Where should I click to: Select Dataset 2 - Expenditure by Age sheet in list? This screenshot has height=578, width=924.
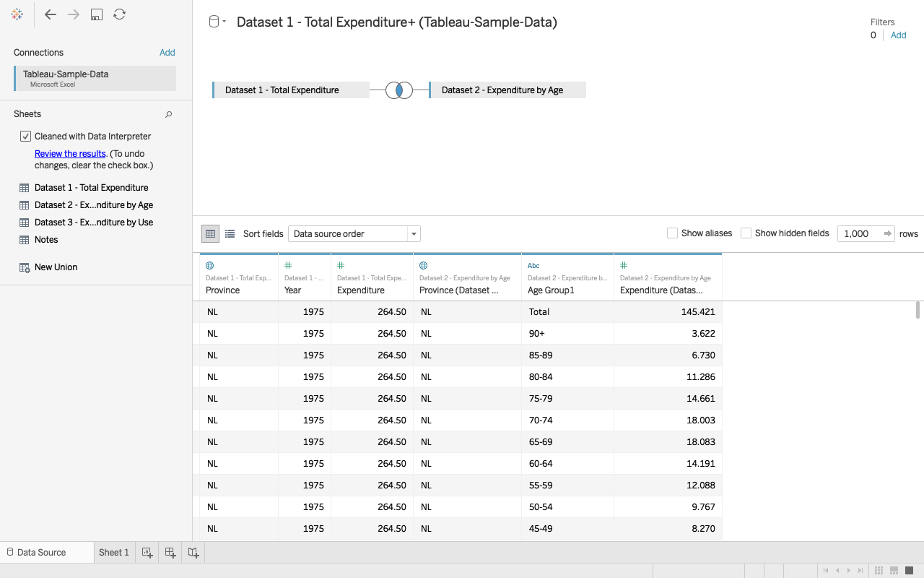tap(94, 205)
